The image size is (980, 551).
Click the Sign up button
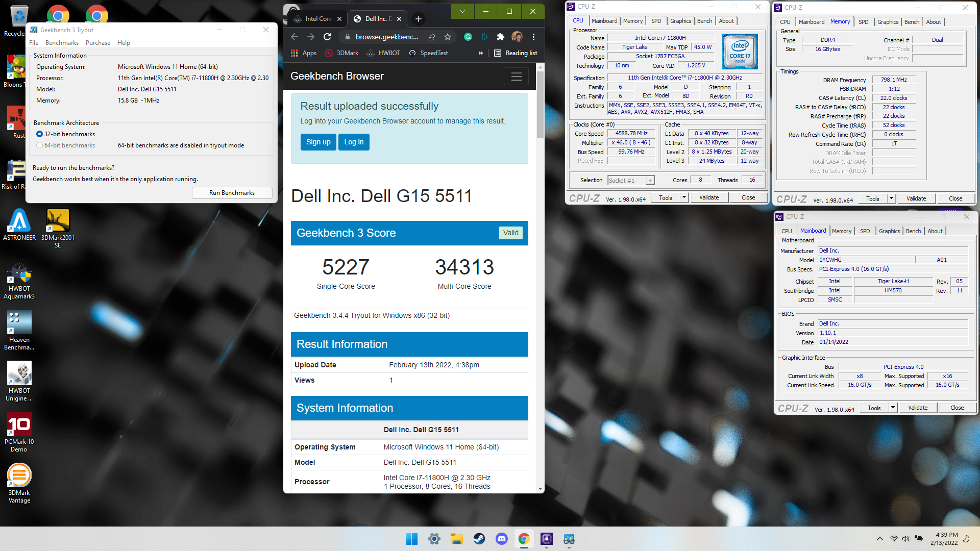pos(318,142)
